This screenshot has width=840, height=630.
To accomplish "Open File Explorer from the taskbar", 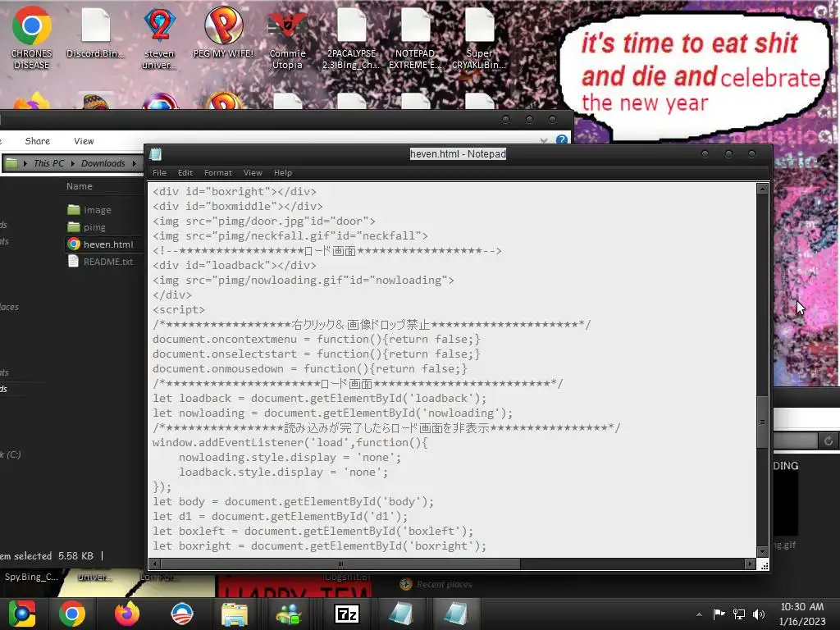I will (x=235, y=614).
